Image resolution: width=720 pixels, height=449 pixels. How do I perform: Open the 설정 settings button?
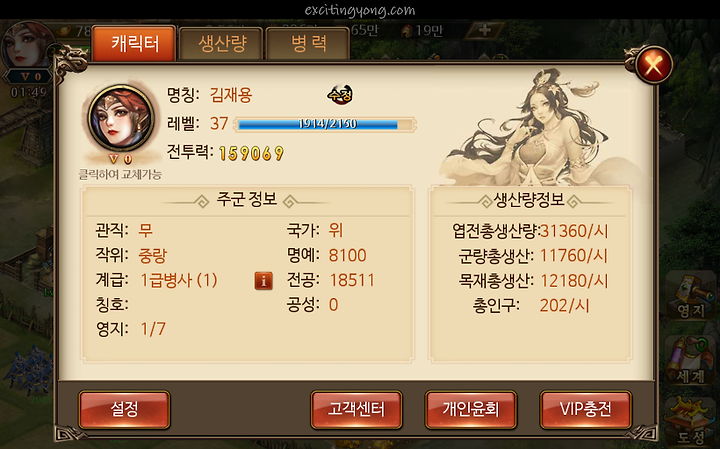click(x=124, y=410)
